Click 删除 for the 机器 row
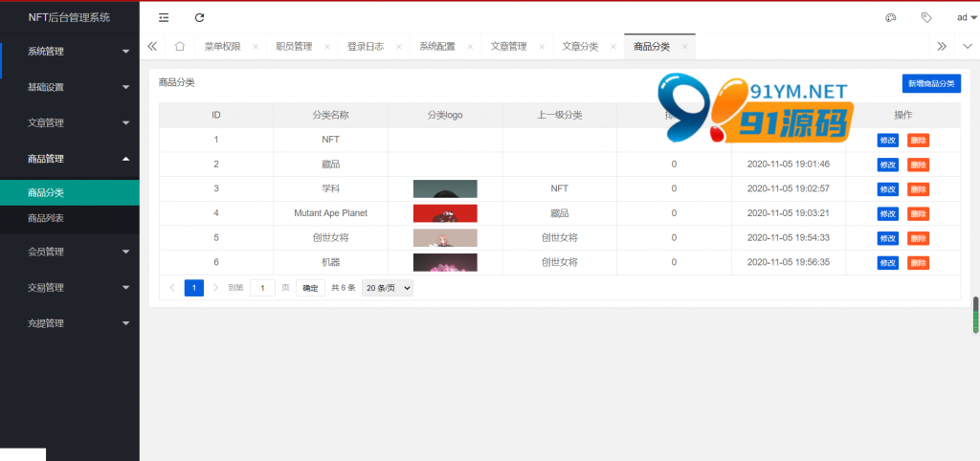 coord(918,262)
